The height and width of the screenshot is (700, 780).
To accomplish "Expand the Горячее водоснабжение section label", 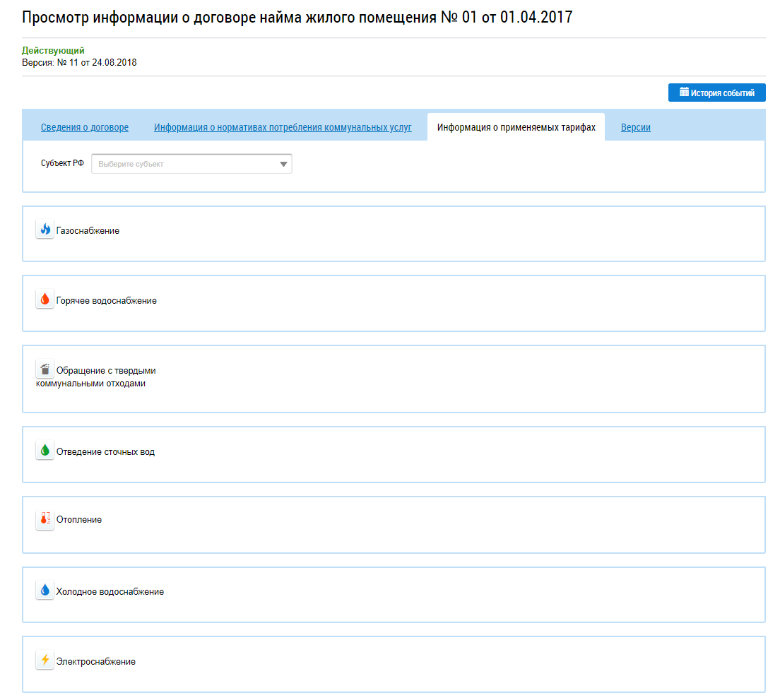I will (x=106, y=301).
